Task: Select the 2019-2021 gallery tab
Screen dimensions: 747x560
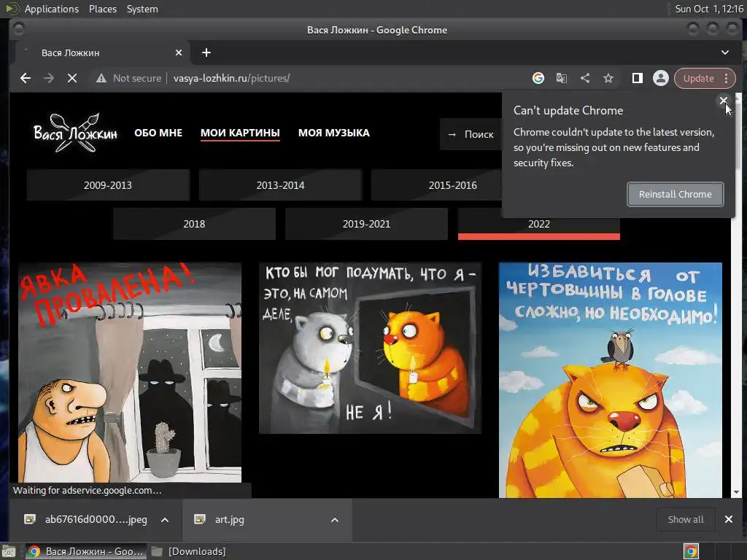Action: pos(366,224)
